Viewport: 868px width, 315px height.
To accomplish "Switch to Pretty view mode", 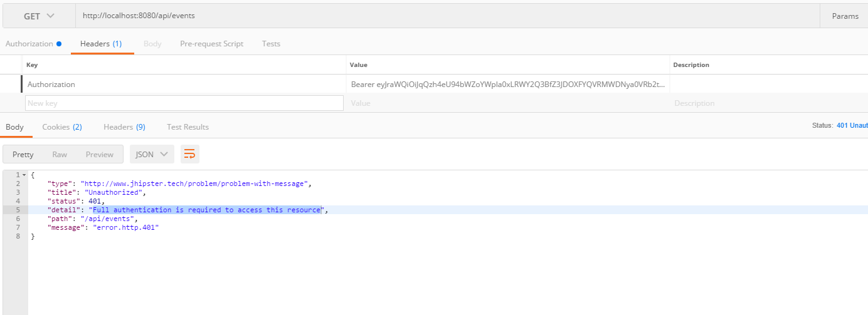I will pos(23,155).
